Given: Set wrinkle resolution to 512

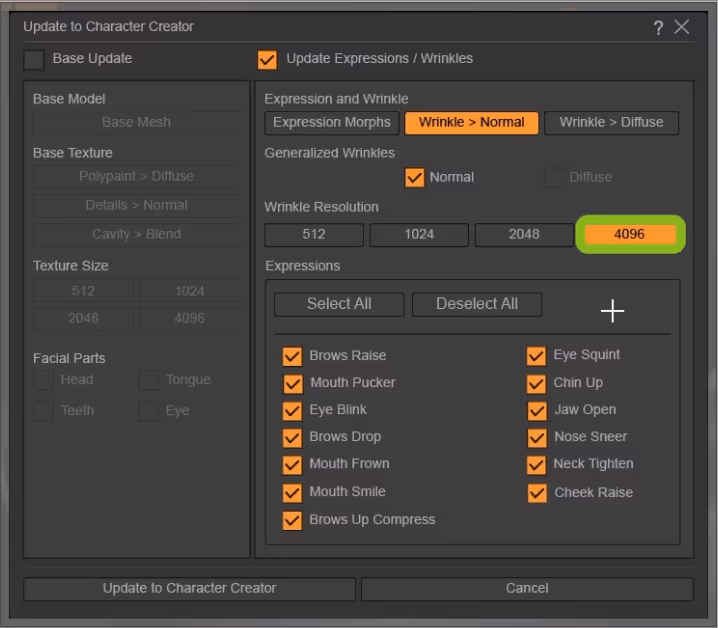Looking at the screenshot, I should [314, 235].
